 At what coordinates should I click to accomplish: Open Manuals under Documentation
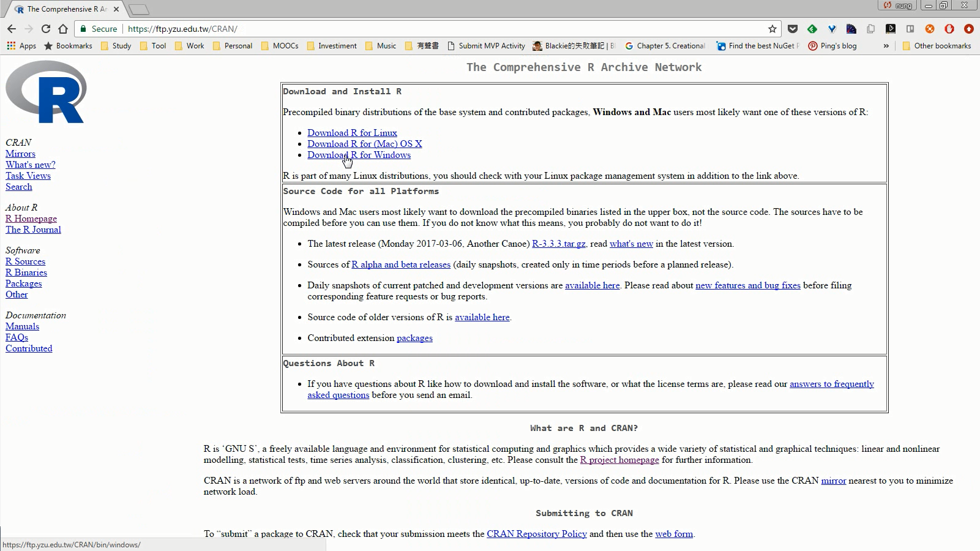tap(22, 326)
